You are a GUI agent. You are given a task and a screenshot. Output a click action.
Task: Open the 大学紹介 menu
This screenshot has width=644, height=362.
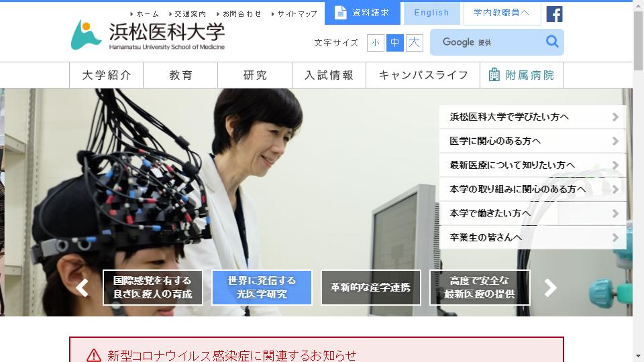point(107,75)
